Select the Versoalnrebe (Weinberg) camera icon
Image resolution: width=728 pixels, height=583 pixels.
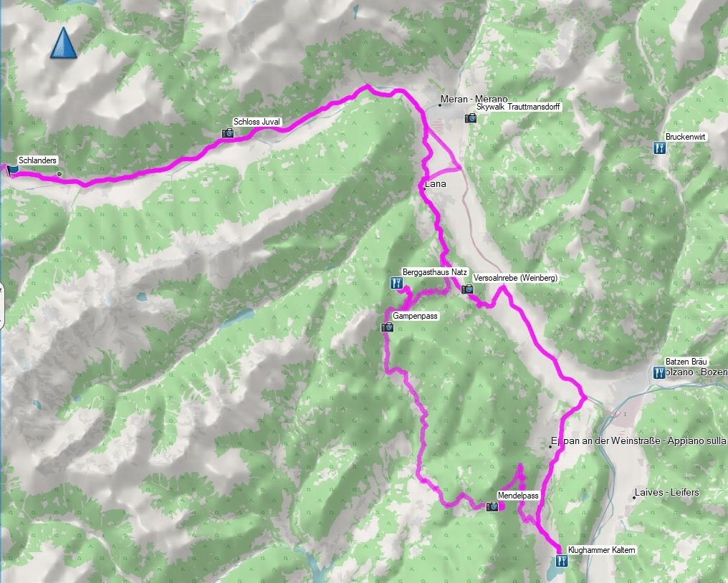click(x=467, y=289)
